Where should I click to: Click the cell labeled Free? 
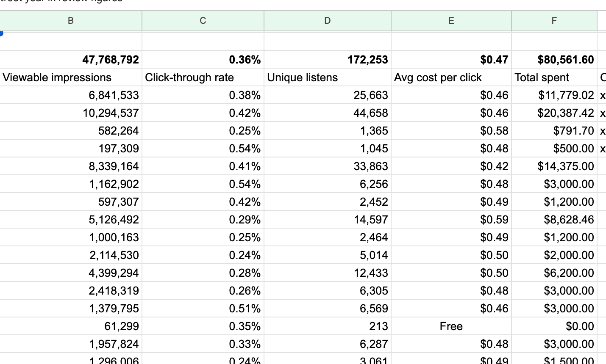pyautogui.click(x=451, y=326)
